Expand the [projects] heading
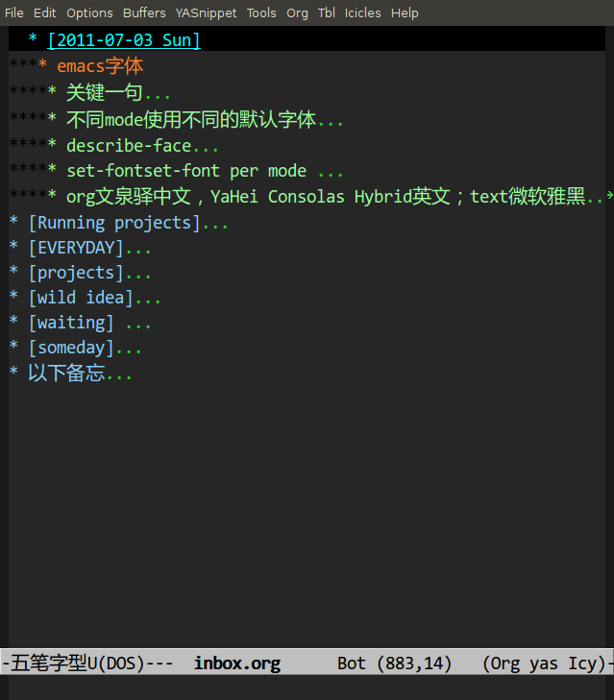Screen dimensions: 614x700 tap(76, 273)
